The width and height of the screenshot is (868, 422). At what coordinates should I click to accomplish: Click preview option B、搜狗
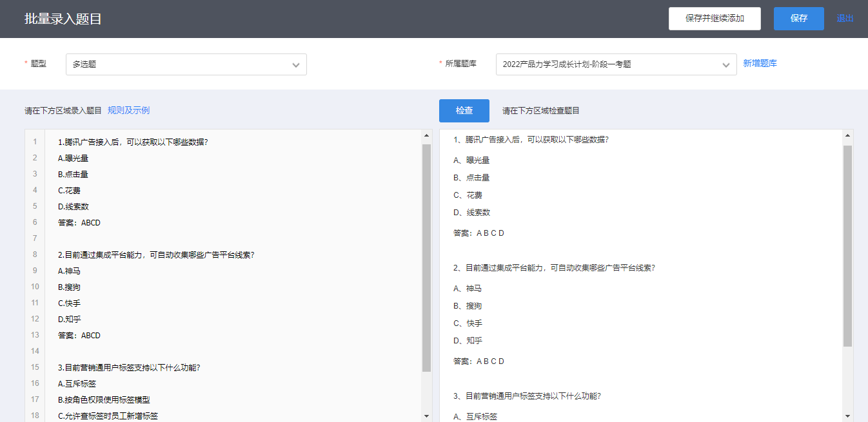pos(468,306)
